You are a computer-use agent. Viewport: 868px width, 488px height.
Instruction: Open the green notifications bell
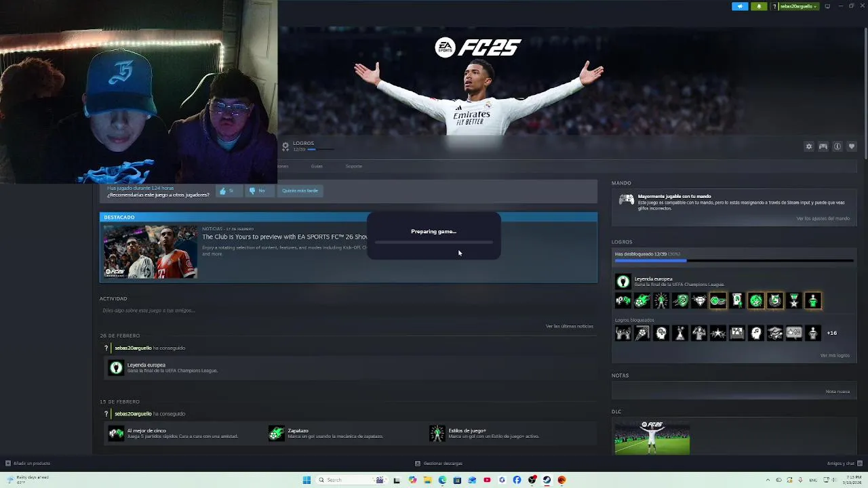click(759, 6)
